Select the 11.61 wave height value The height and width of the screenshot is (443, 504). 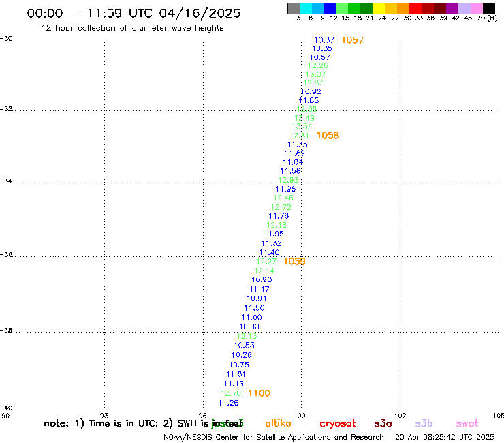tap(236, 374)
